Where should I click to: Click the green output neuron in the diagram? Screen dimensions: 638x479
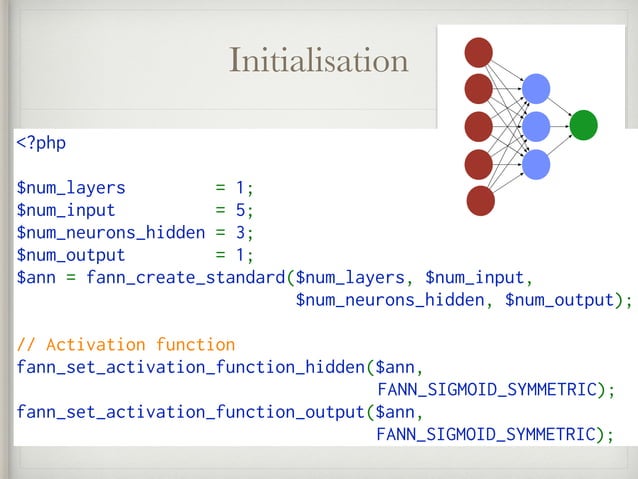click(583, 125)
